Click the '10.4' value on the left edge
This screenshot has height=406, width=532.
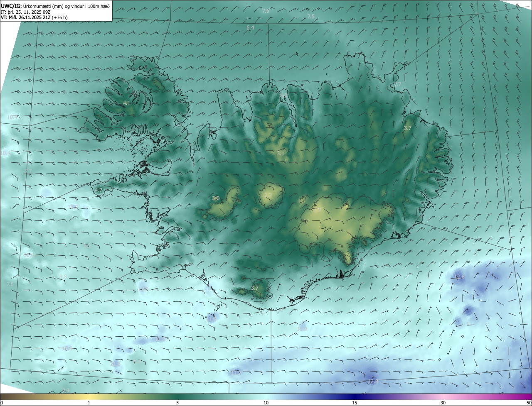point(5,153)
